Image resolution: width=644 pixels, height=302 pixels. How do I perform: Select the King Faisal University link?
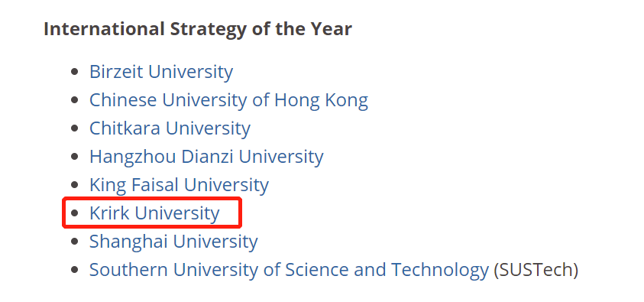pyautogui.click(x=179, y=185)
